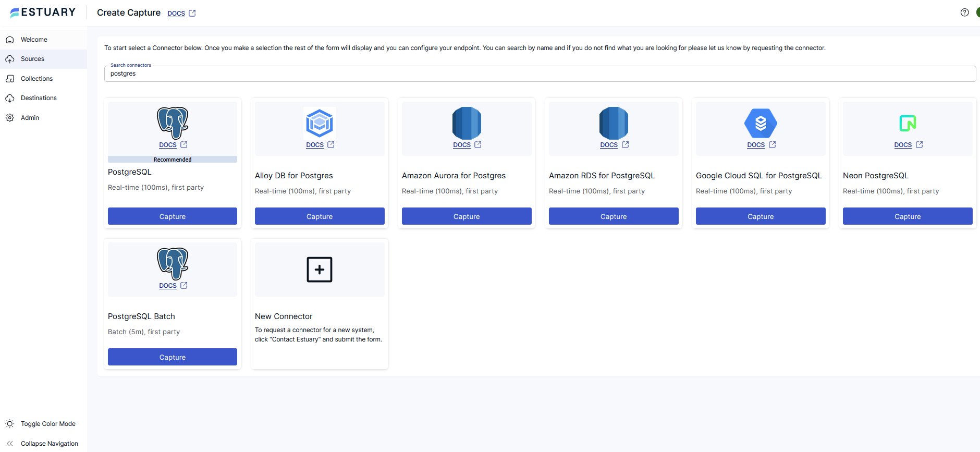Click external link icon on PostgreSQL card
980x452 pixels.
tap(184, 144)
